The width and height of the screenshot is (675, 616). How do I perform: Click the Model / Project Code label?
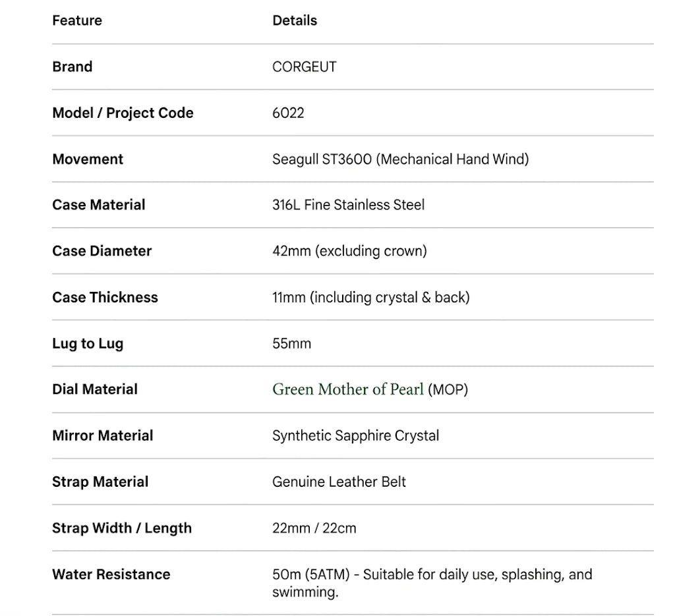(x=123, y=113)
